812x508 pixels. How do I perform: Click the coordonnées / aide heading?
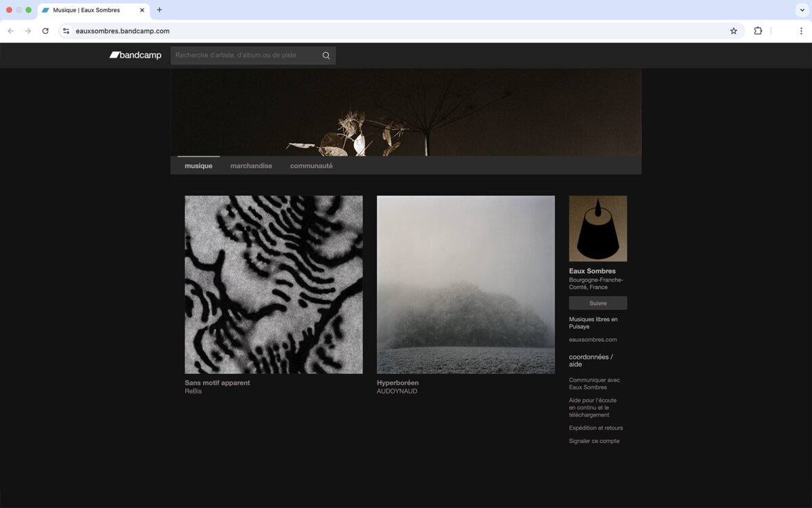click(591, 360)
